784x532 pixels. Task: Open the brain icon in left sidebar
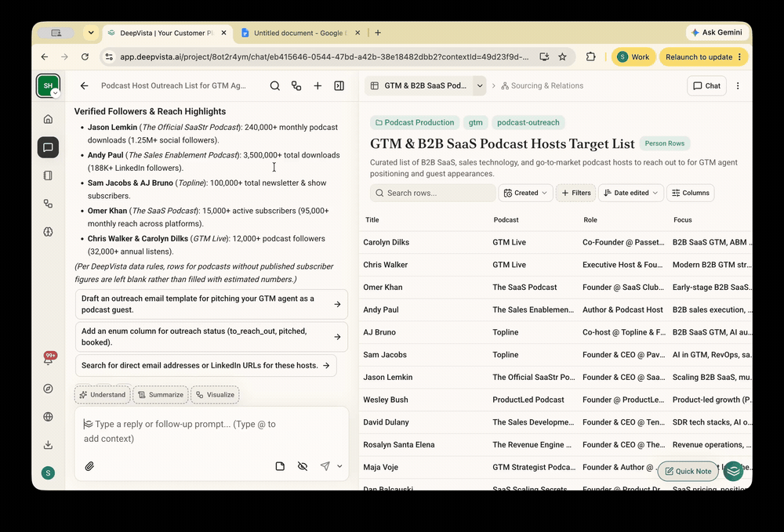(x=48, y=232)
